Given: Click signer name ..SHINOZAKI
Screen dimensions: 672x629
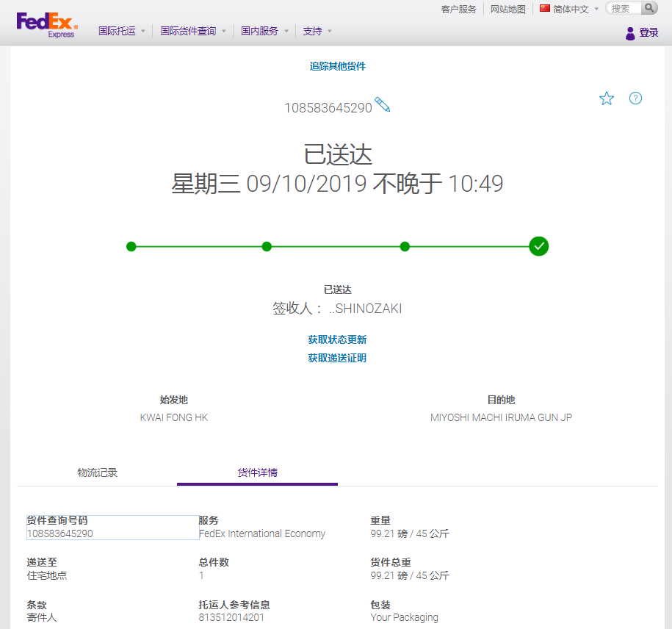Looking at the screenshot, I should [365, 309].
